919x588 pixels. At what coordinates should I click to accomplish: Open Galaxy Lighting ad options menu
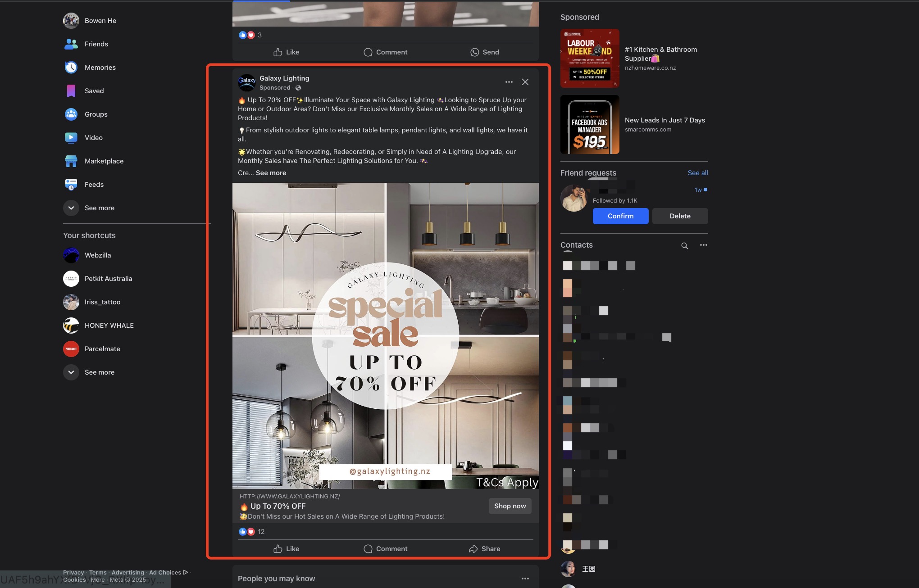509,82
